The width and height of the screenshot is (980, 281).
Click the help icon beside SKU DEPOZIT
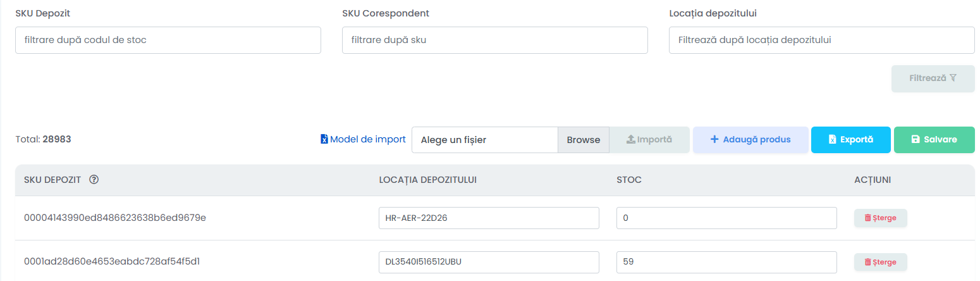click(x=94, y=180)
